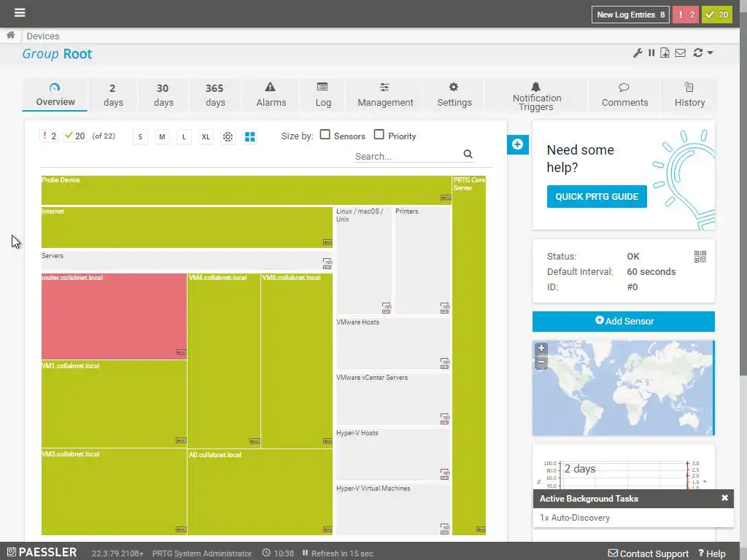The width and height of the screenshot is (747, 560).
Task: Open the wrench settings icon
Action: (x=638, y=52)
